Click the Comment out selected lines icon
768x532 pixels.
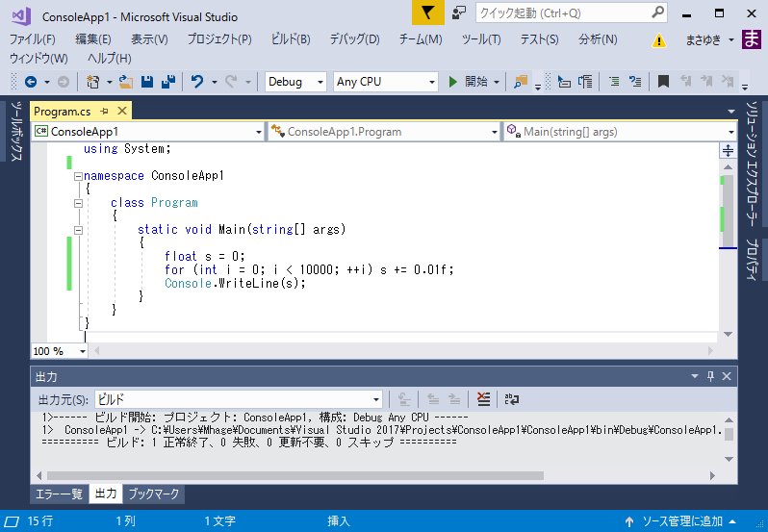coord(614,82)
